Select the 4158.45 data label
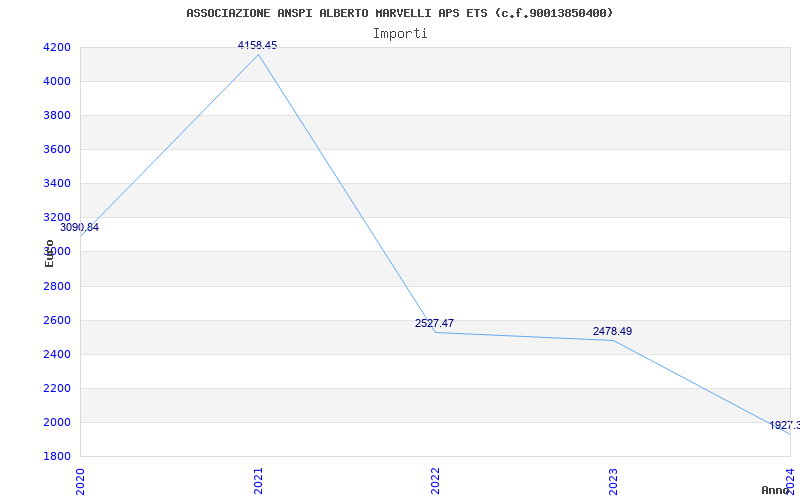This screenshot has height=500, width=800. click(258, 45)
